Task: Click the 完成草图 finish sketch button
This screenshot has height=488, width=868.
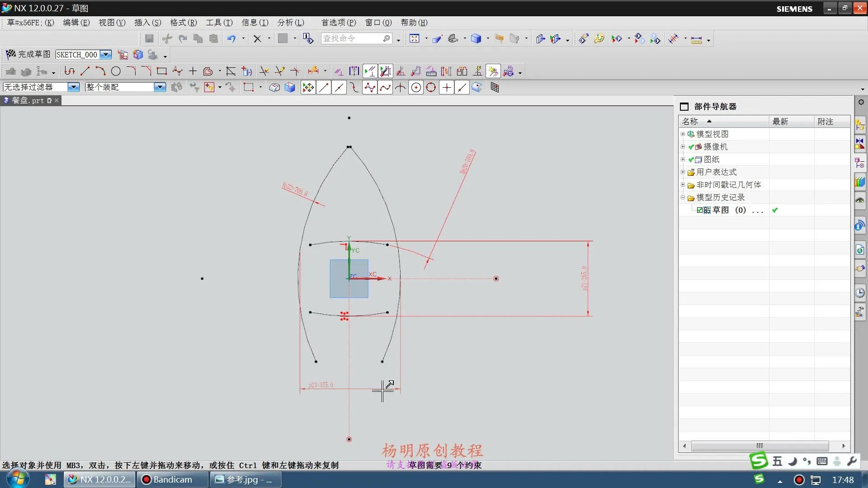Action: tap(28, 54)
